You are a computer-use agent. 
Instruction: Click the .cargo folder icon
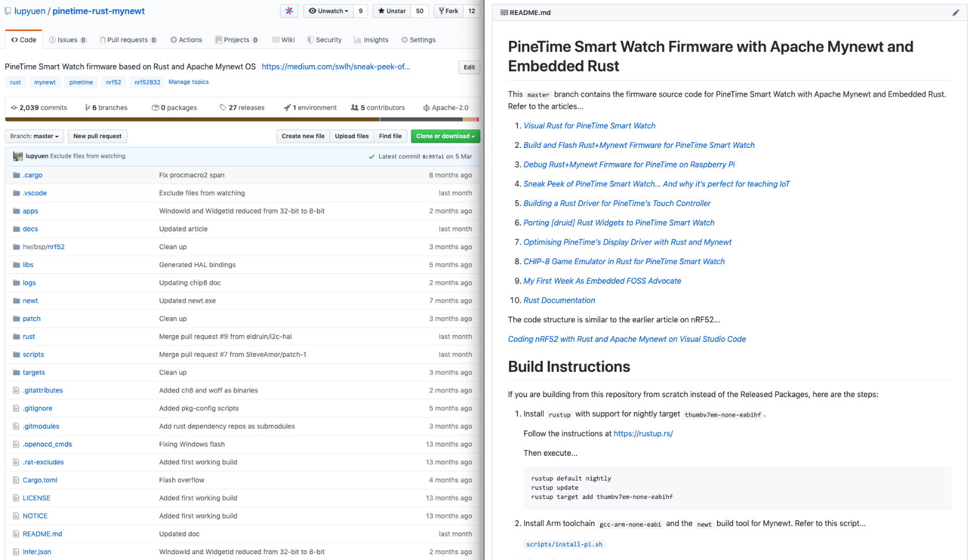[16, 175]
